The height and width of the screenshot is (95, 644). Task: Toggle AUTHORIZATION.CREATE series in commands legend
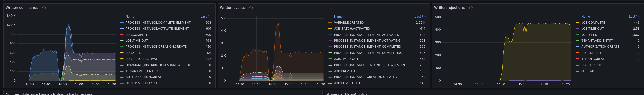pos(144,77)
